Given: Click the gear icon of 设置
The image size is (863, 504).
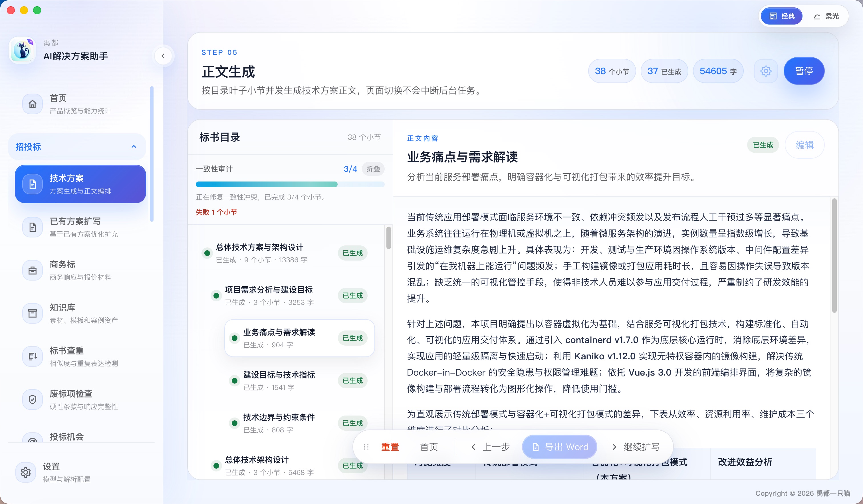Looking at the screenshot, I should (26, 472).
